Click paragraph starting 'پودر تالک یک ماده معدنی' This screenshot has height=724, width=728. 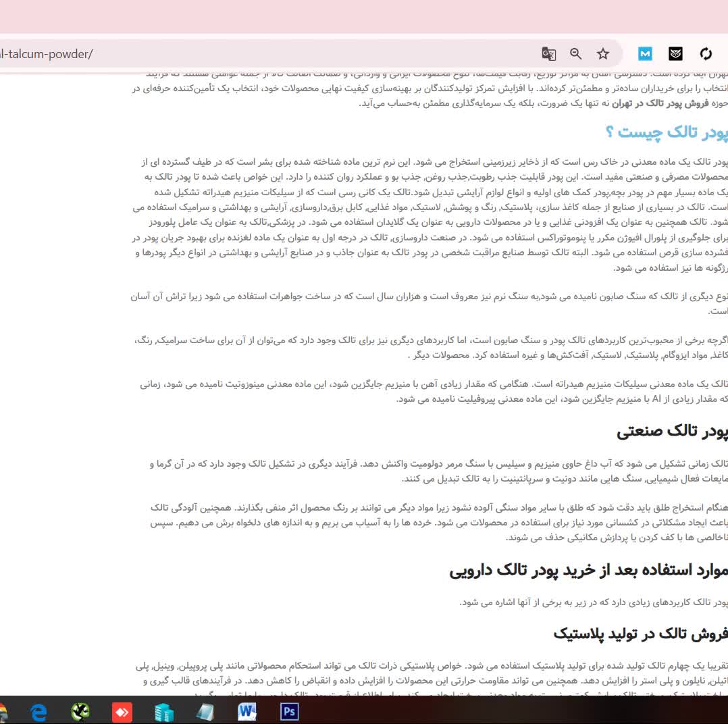[430, 215]
